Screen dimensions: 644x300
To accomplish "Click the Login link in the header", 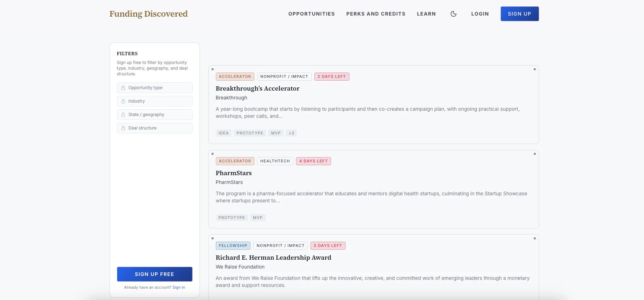I will [x=480, y=14].
